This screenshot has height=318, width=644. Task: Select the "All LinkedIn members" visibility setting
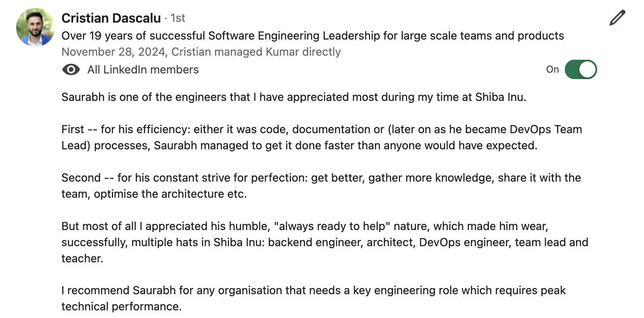(x=143, y=70)
